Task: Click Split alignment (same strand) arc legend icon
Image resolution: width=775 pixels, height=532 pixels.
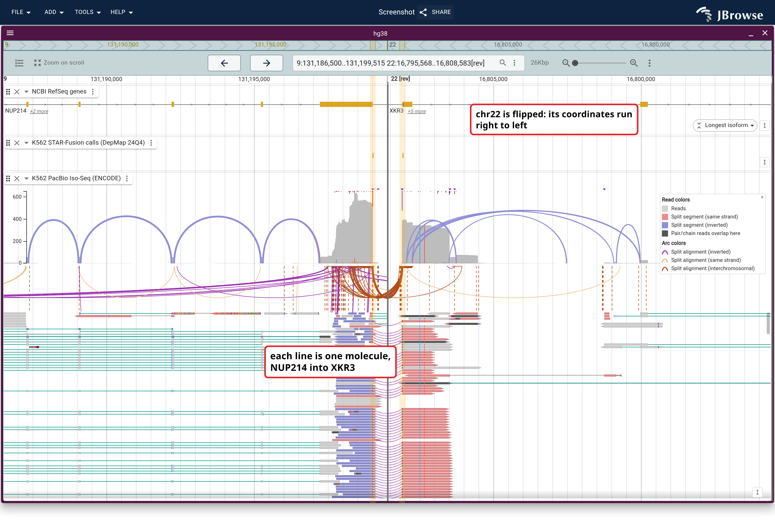Action: [665, 261]
